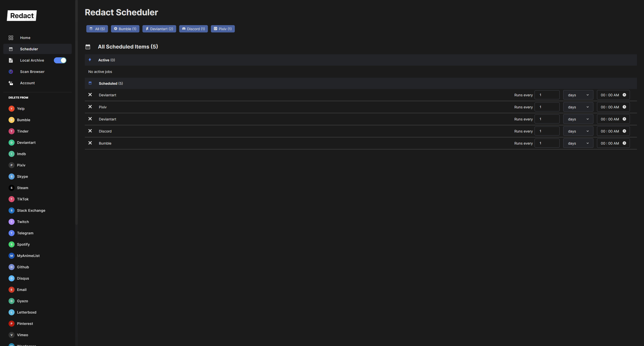Collapse the Scheduled (5) section
The image size is (644, 346).
coord(111,83)
